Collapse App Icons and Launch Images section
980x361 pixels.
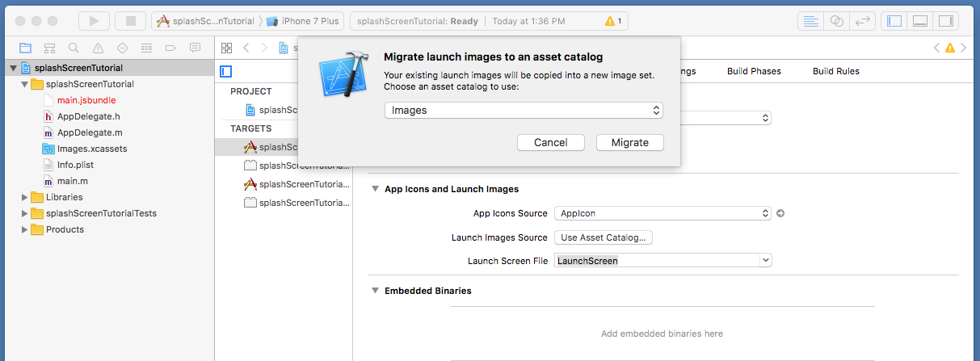375,189
